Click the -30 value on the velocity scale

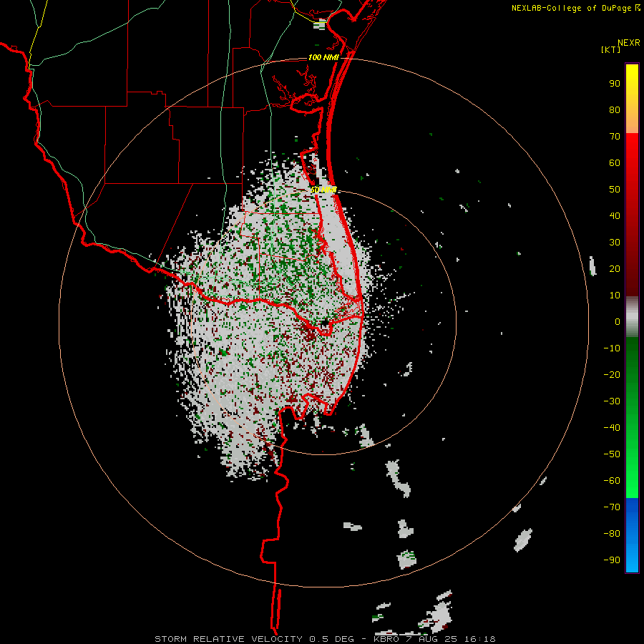(x=612, y=401)
